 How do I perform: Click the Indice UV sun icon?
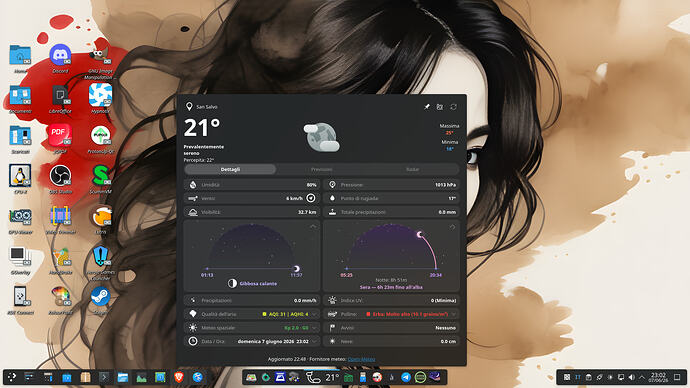click(x=332, y=300)
